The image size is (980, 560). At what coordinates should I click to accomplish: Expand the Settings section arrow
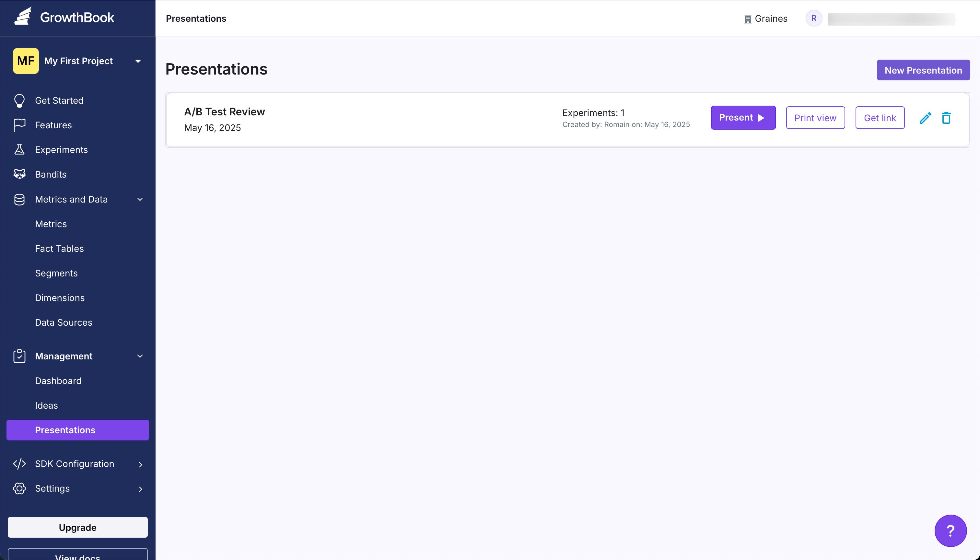pyautogui.click(x=140, y=489)
